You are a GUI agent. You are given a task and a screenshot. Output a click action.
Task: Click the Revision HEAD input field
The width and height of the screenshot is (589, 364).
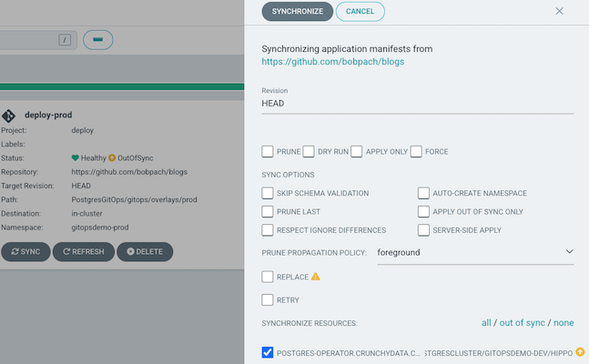point(417,104)
